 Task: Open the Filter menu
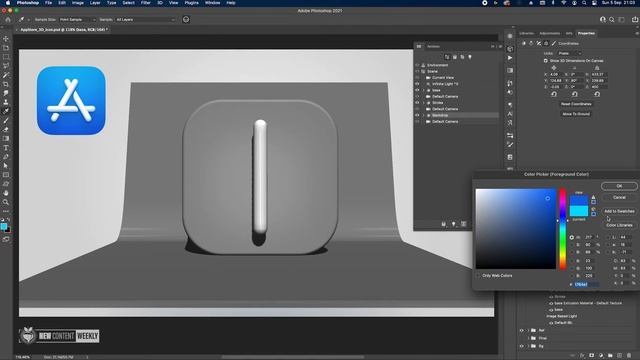[x=146, y=3]
